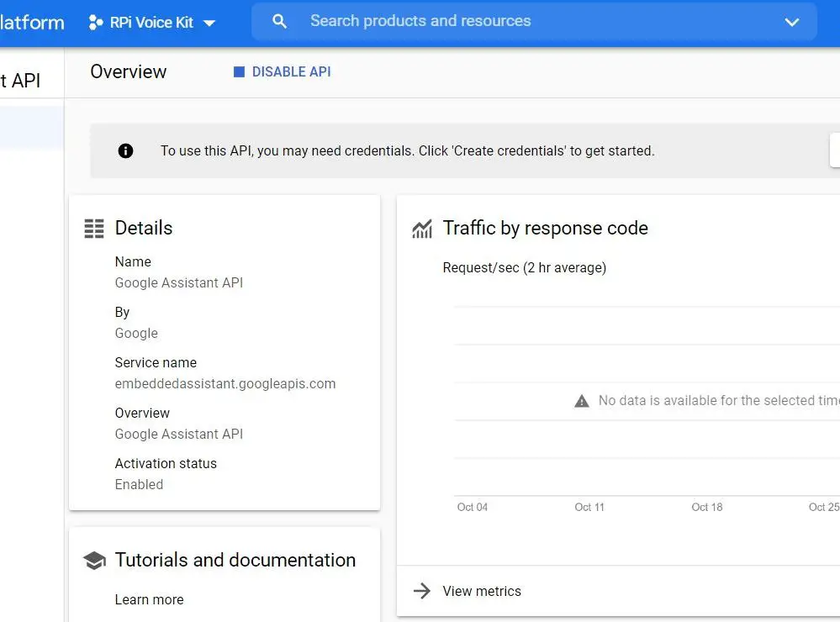Click the warning triangle in chart
The height and width of the screenshot is (622, 840).
581,401
